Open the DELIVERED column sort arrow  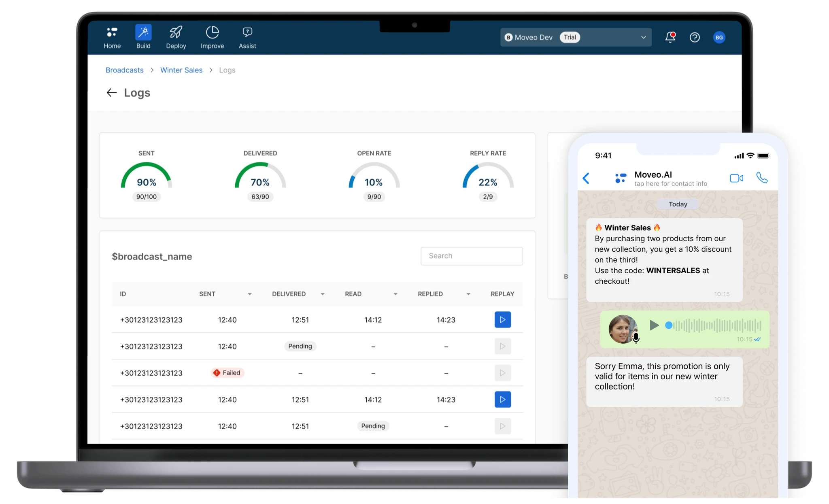323,294
